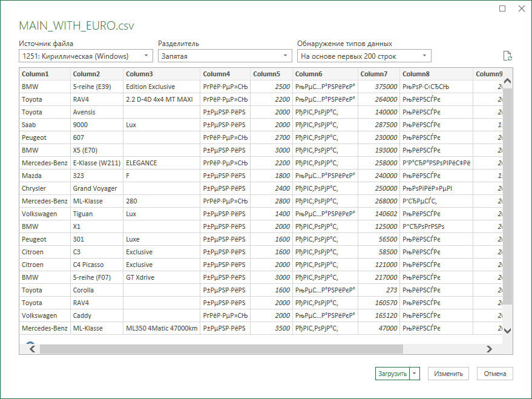
Task: Maximize the import dialog window
Action: [502, 8]
